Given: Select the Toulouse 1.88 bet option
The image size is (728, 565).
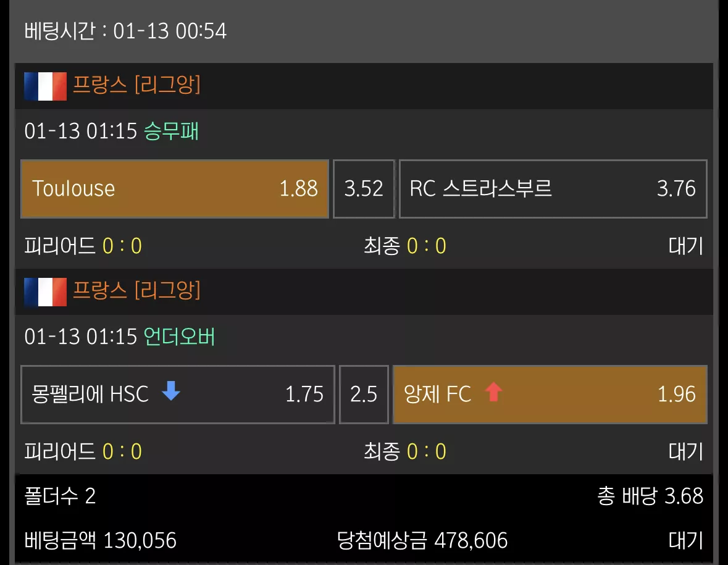Looking at the screenshot, I should coord(175,189).
